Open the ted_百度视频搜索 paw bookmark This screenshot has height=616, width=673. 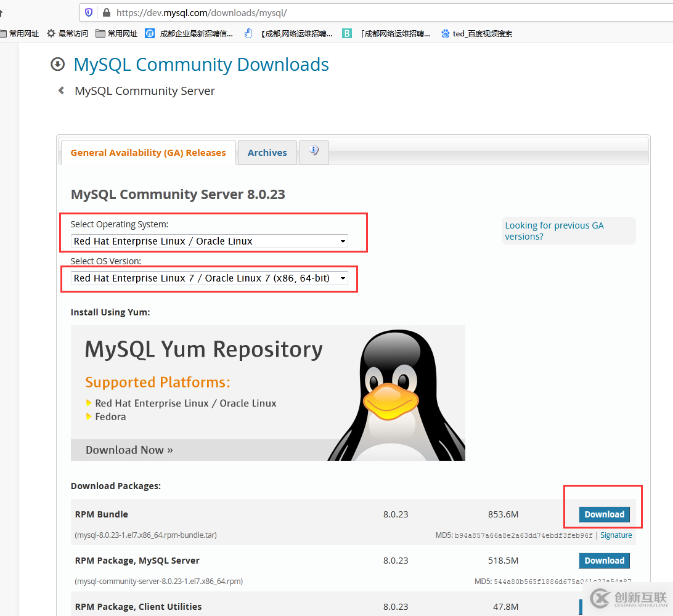click(x=476, y=34)
